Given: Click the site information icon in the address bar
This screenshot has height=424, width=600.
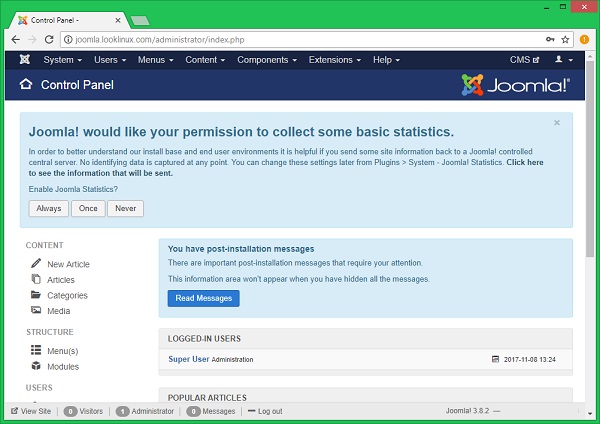Looking at the screenshot, I should [68, 39].
